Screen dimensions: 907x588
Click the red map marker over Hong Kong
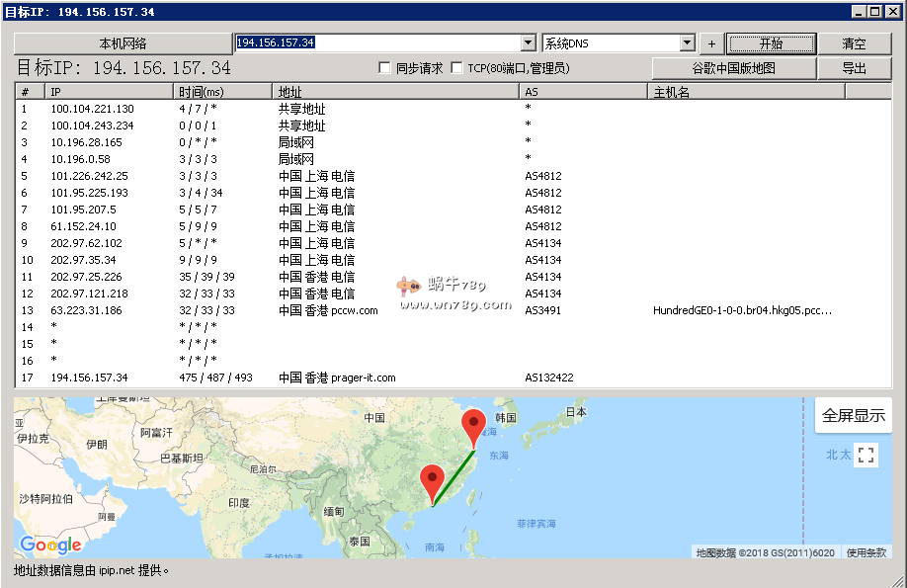click(432, 482)
